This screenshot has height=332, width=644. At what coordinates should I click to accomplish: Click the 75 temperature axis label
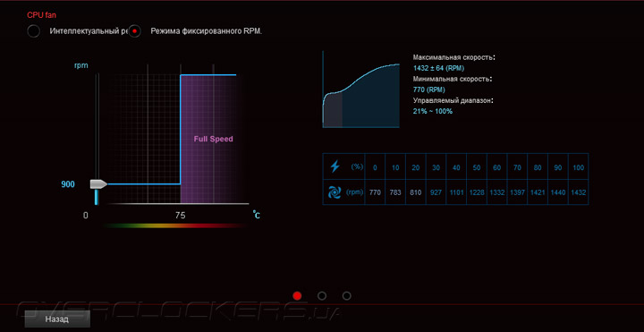pyautogui.click(x=180, y=215)
